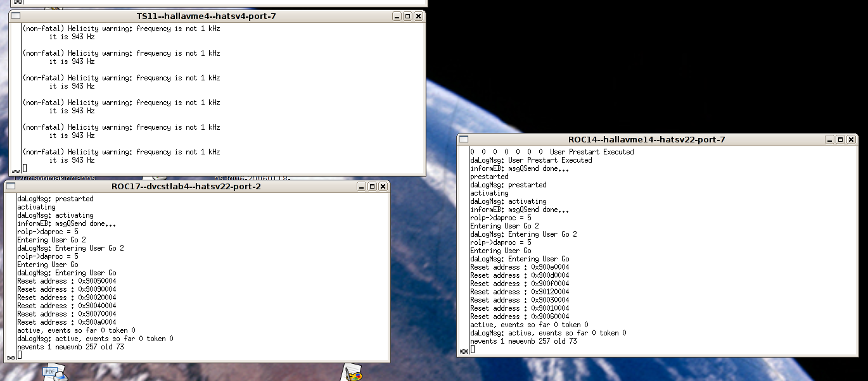The height and width of the screenshot is (381, 868).
Task: Click 'Reset address : 0x900e0004' in ROC14
Action: point(520,267)
